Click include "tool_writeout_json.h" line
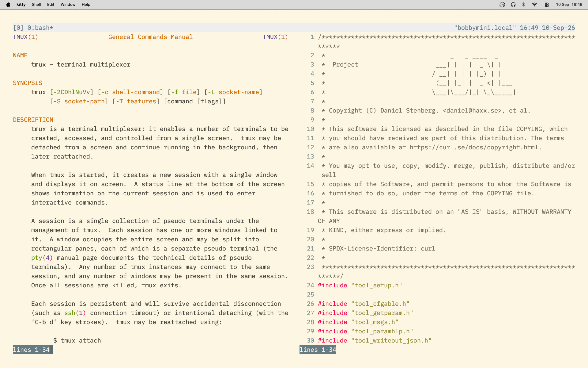The height and width of the screenshot is (368, 588). pos(375,341)
